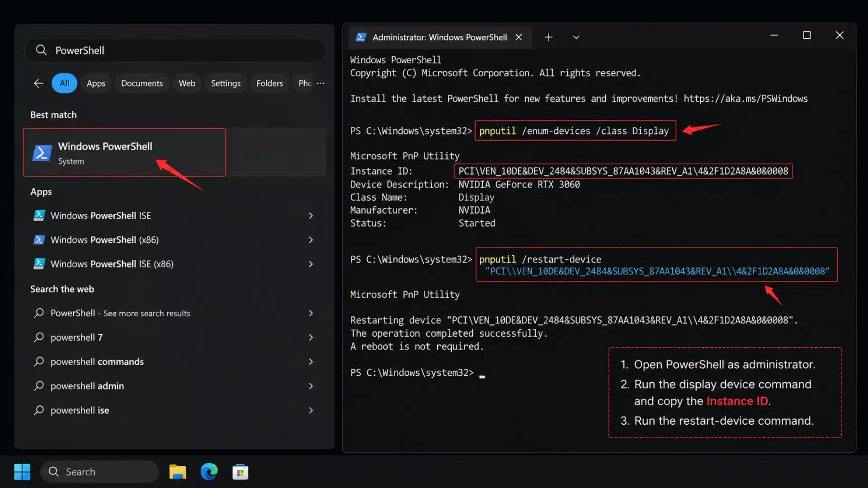Expand 'powershell commands' web result chevron

(x=311, y=361)
